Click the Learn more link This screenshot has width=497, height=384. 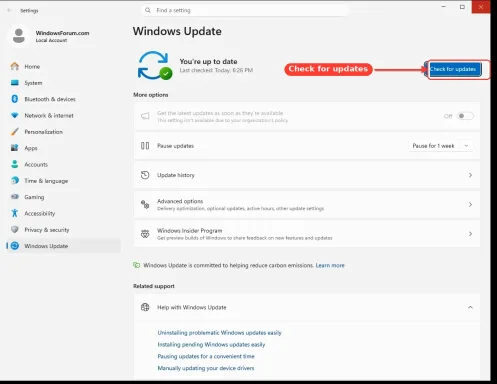330,265
